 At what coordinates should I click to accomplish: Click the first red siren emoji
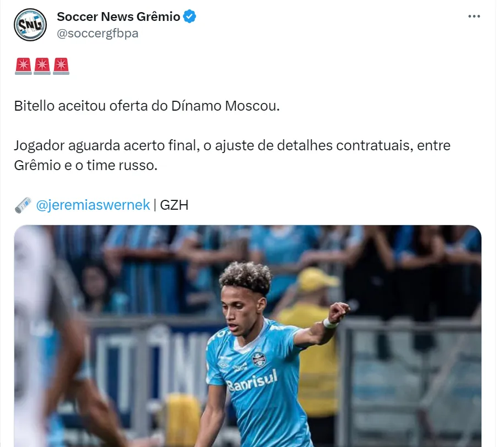point(23,66)
